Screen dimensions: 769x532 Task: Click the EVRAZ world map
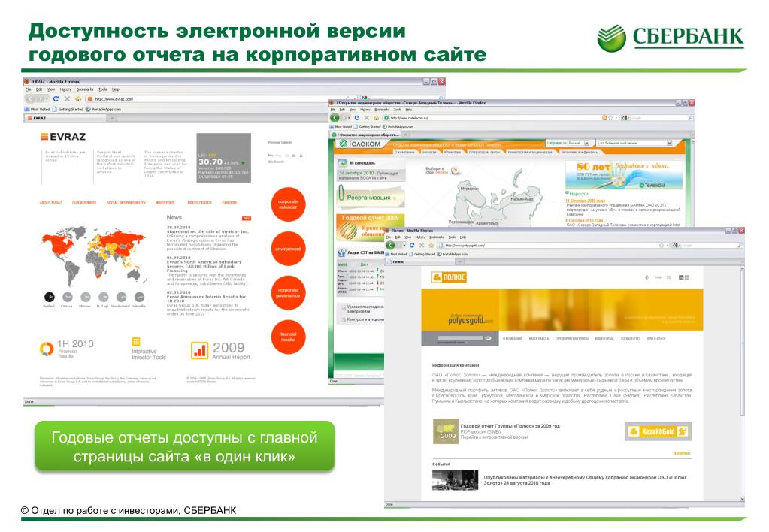coord(93,256)
